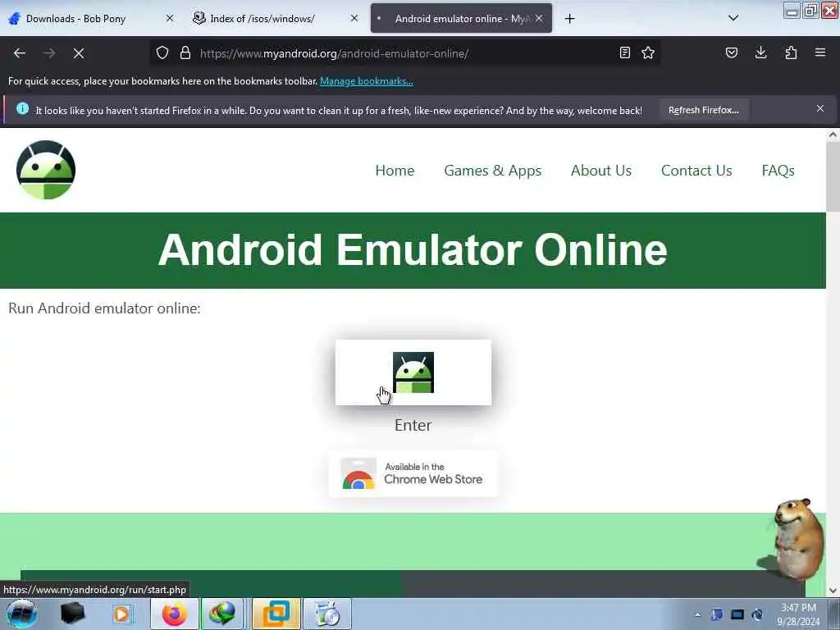Close the Index of /isos/windows/ tab
Viewport: 840px width, 630px height.
354,18
